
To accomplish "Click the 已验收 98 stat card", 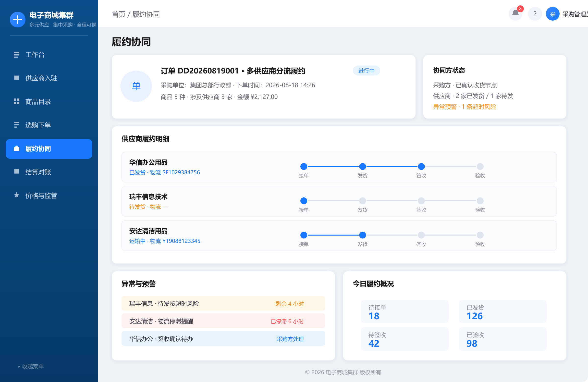I will pyautogui.click(x=502, y=339).
